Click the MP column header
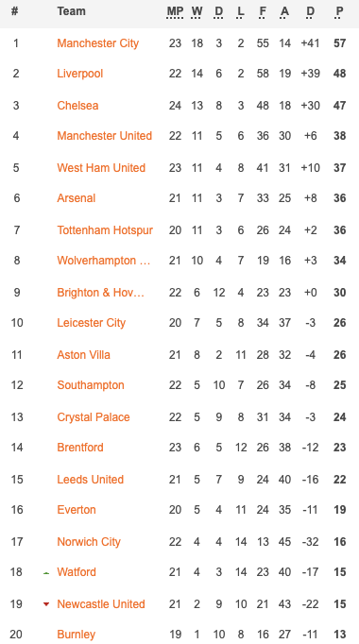Image resolution: width=359 pixels, height=644 pixels. pyautogui.click(x=175, y=11)
